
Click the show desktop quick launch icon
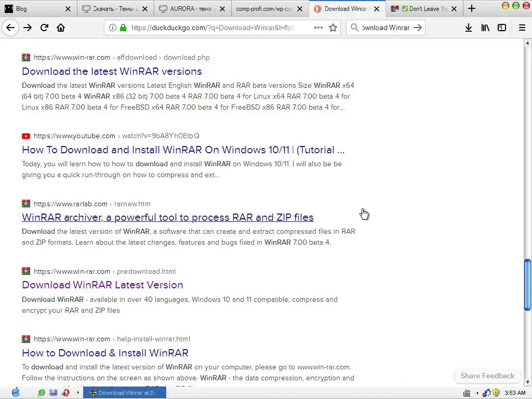(x=54, y=393)
